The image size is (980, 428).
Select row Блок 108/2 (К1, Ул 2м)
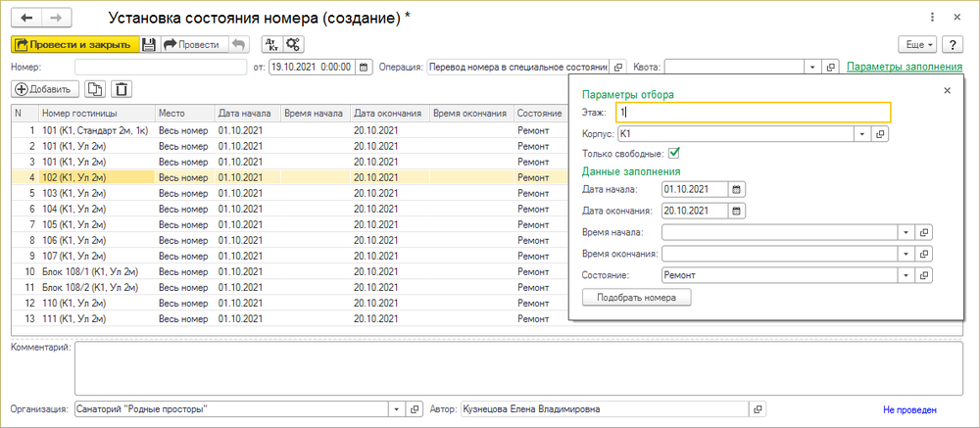pyautogui.click(x=291, y=287)
